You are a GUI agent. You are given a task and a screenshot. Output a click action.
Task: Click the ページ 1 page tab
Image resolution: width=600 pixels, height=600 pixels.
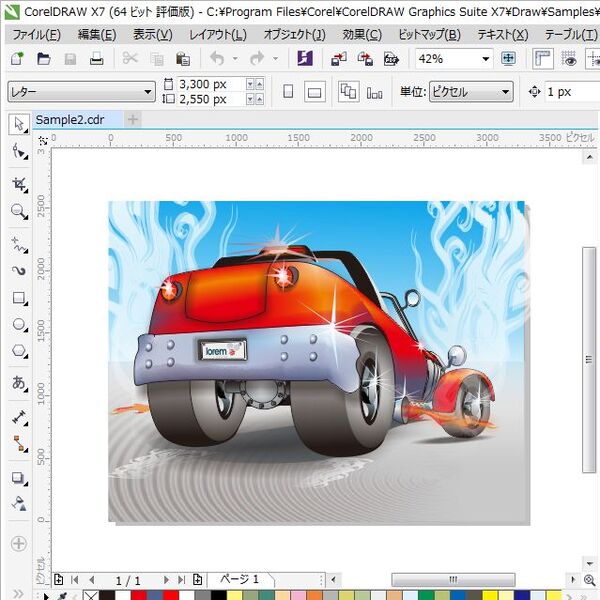pos(239,580)
